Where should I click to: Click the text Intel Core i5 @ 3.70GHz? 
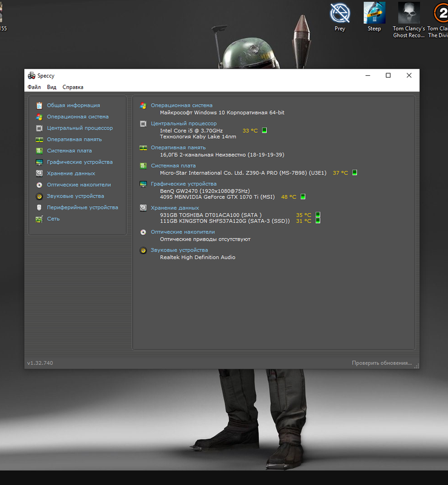(x=191, y=131)
